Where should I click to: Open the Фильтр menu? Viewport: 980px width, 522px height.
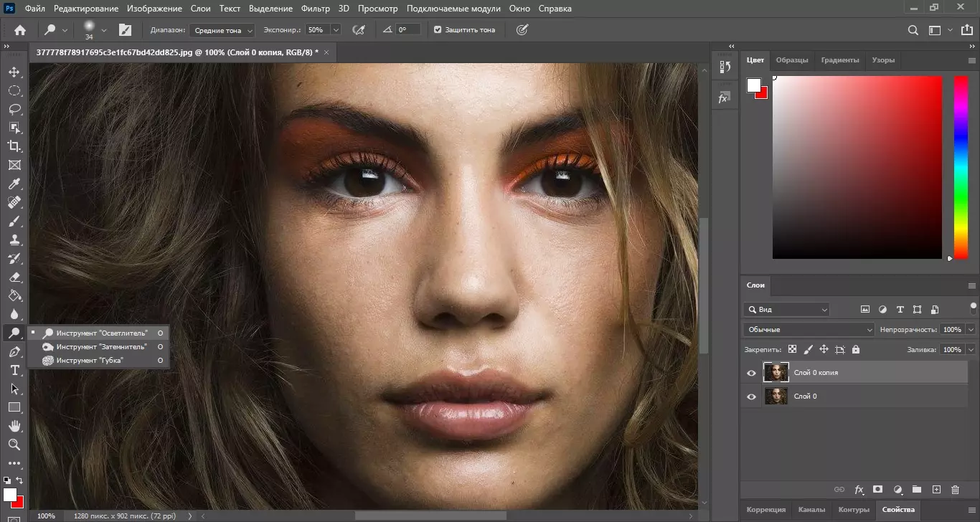316,9
